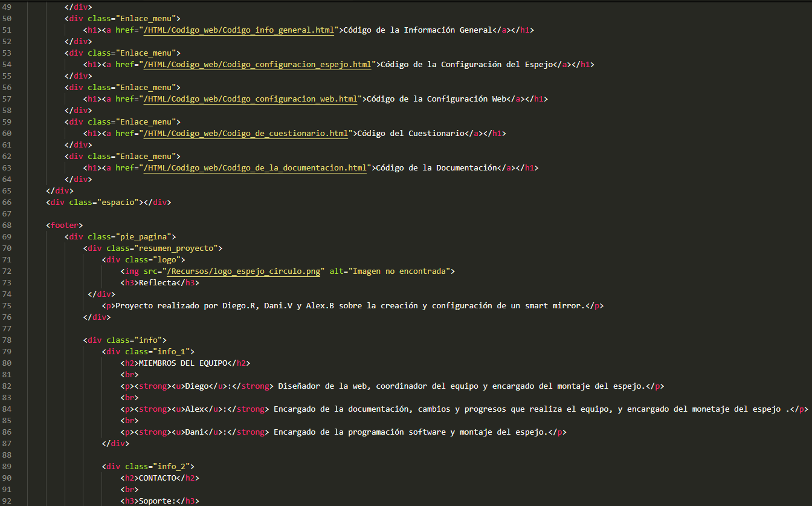The height and width of the screenshot is (506, 812).
Task: Click text "Encargado de la programación software"
Action: tap(359, 432)
